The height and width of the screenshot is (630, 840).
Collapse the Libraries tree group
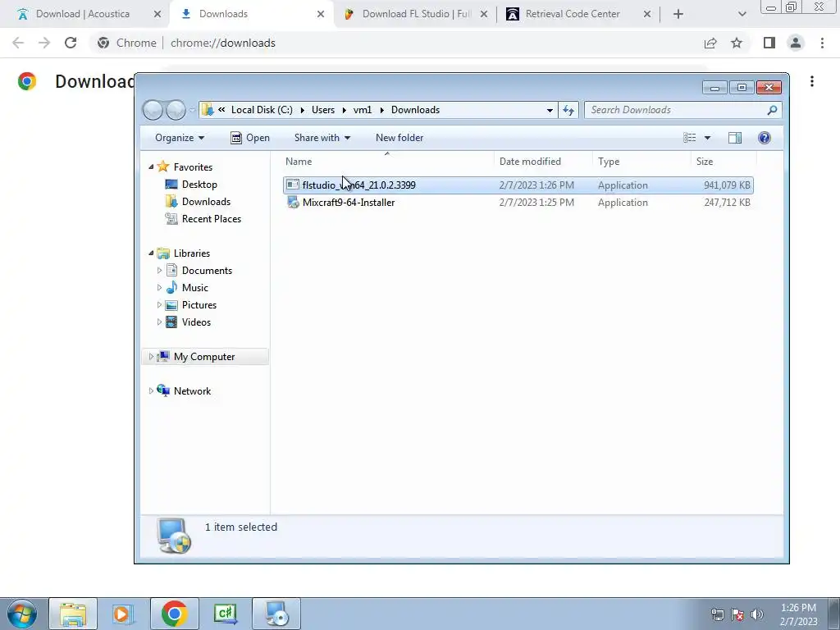(x=151, y=253)
